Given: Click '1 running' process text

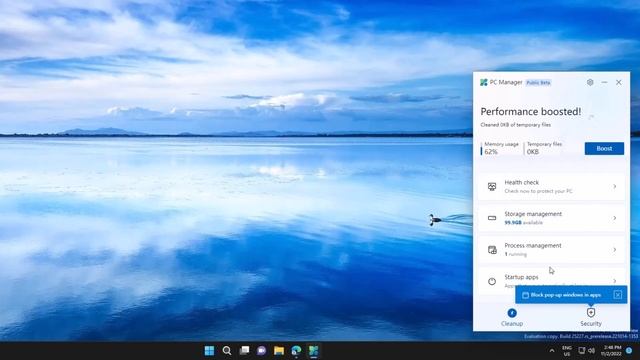Looking at the screenshot, I should pyautogui.click(x=516, y=254).
